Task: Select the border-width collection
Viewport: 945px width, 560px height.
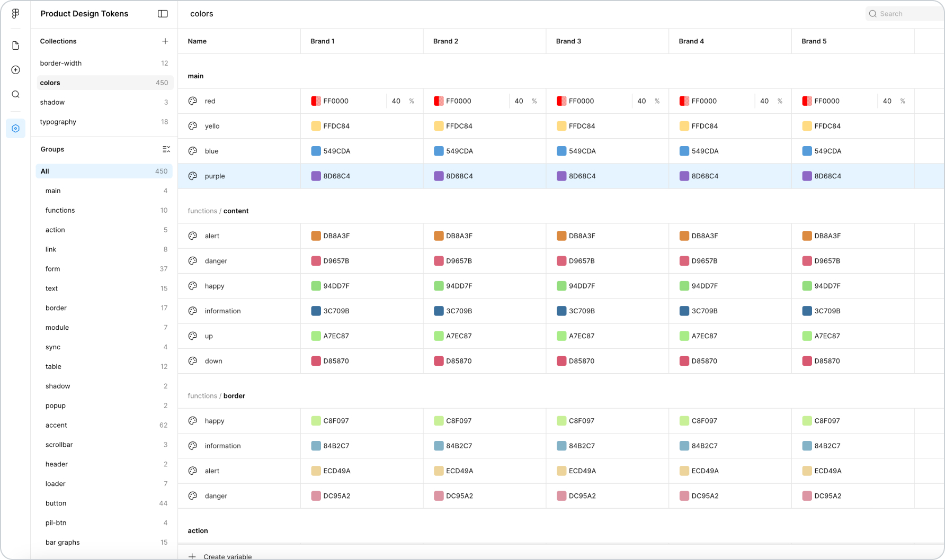Action: 61,63
